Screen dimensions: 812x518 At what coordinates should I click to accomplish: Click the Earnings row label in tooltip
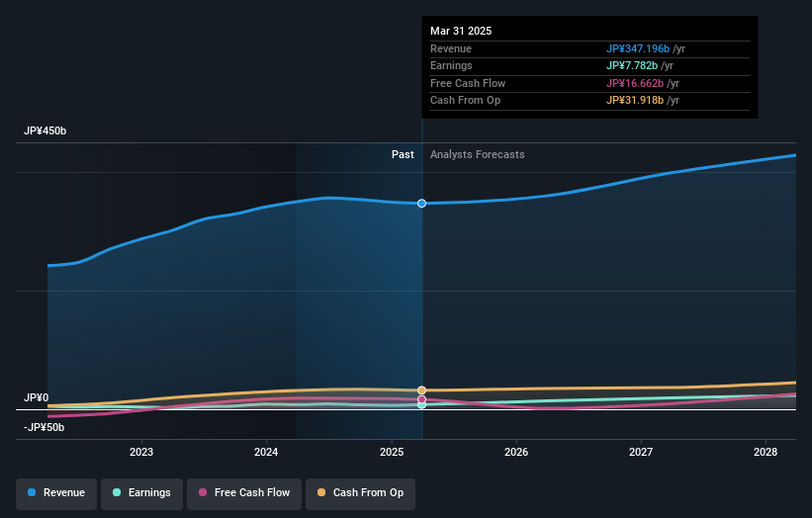pyautogui.click(x=451, y=65)
